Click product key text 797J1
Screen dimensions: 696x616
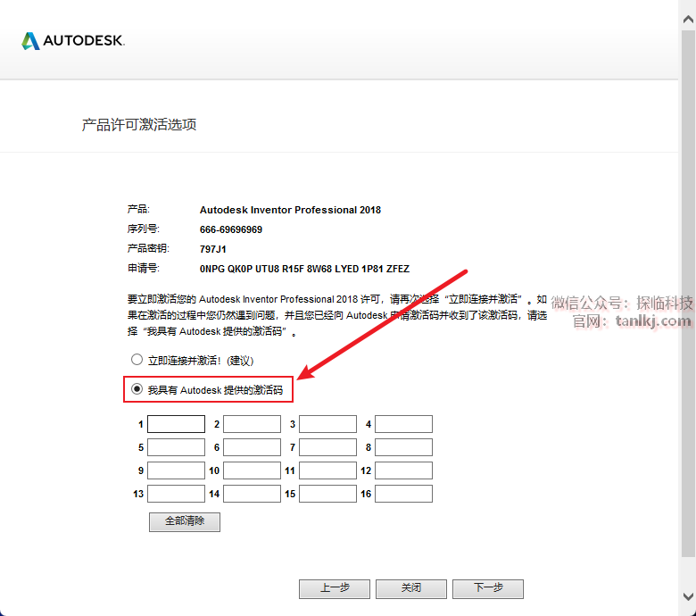pyautogui.click(x=213, y=249)
